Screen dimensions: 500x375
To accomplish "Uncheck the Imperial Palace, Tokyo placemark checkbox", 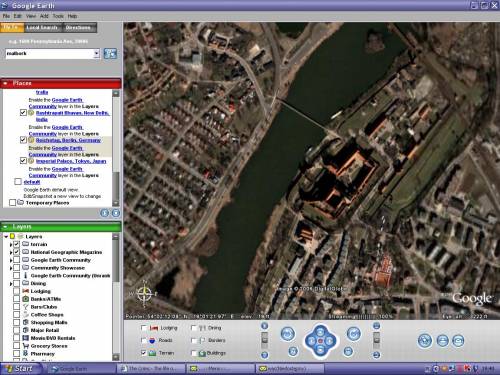I will point(23,161).
